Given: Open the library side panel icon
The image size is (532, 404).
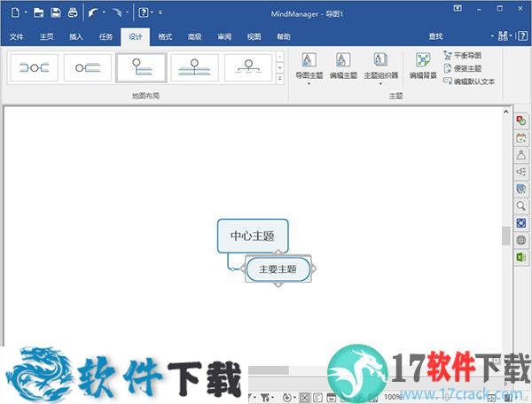Looking at the screenshot, I should point(520,189).
